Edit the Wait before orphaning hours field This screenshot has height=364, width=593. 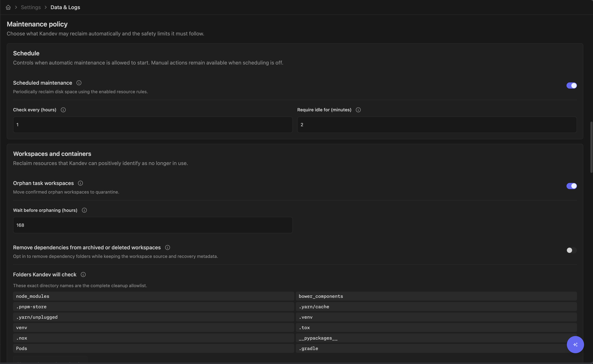point(153,225)
